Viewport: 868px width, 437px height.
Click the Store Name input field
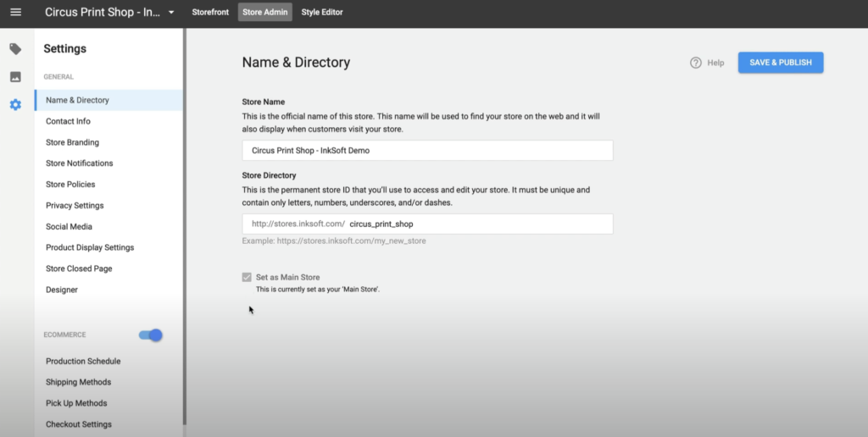click(427, 151)
